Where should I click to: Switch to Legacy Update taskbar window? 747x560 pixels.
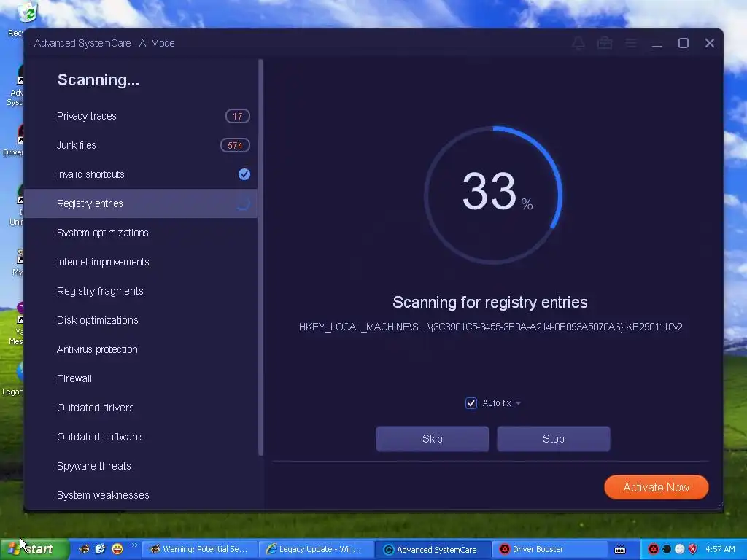coord(315,549)
